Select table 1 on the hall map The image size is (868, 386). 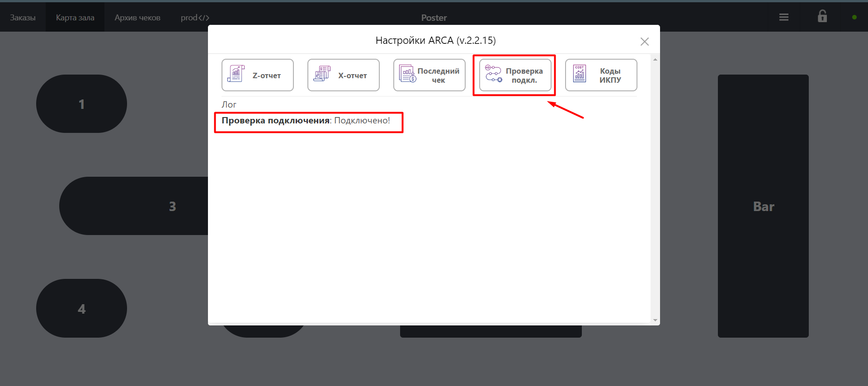coord(81,104)
